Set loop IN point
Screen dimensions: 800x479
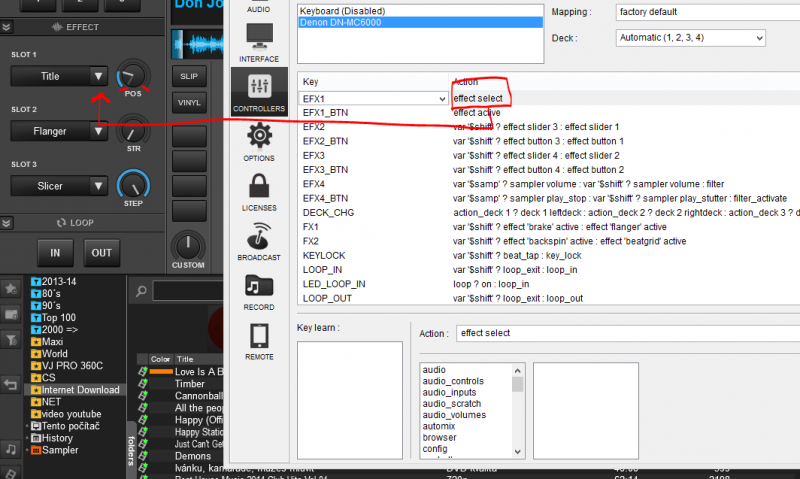(55, 253)
